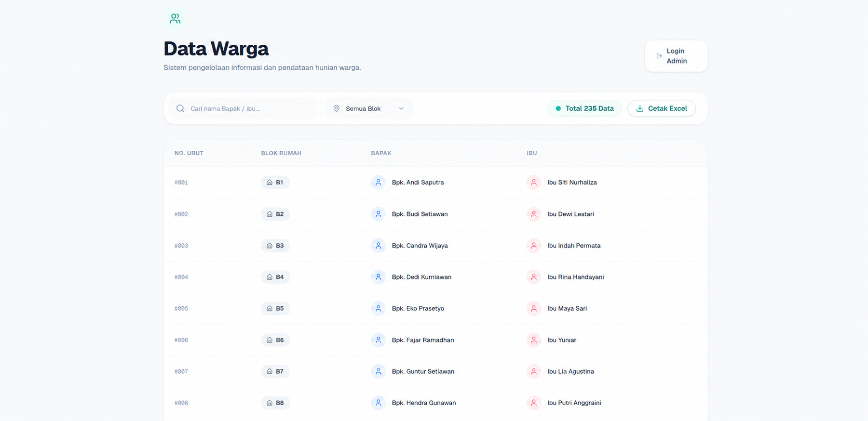Focus the Cari nama Bapak / Ibu search field
The width and height of the screenshot is (868, 421).
244,108
